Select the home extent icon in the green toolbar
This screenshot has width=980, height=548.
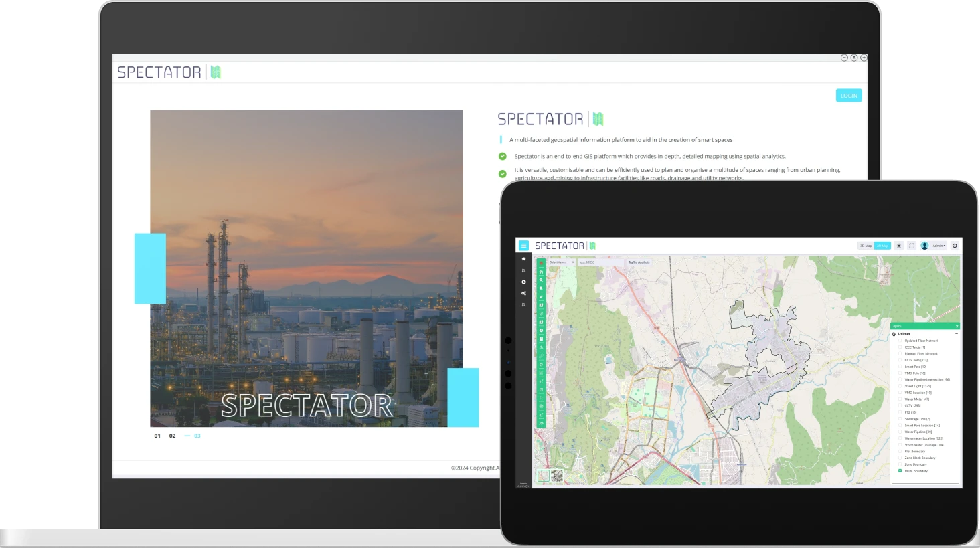click(x=541, y=272)
